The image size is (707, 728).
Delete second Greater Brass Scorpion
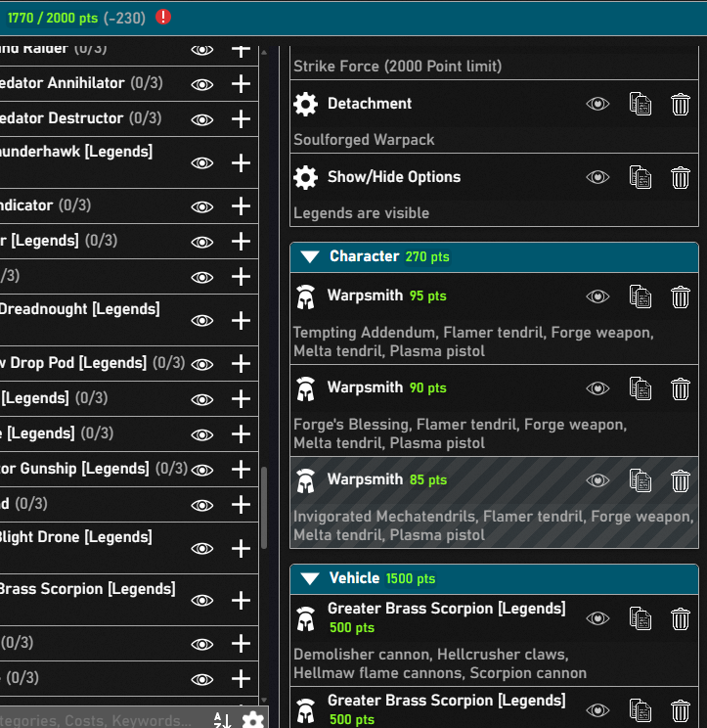(680, 710)
